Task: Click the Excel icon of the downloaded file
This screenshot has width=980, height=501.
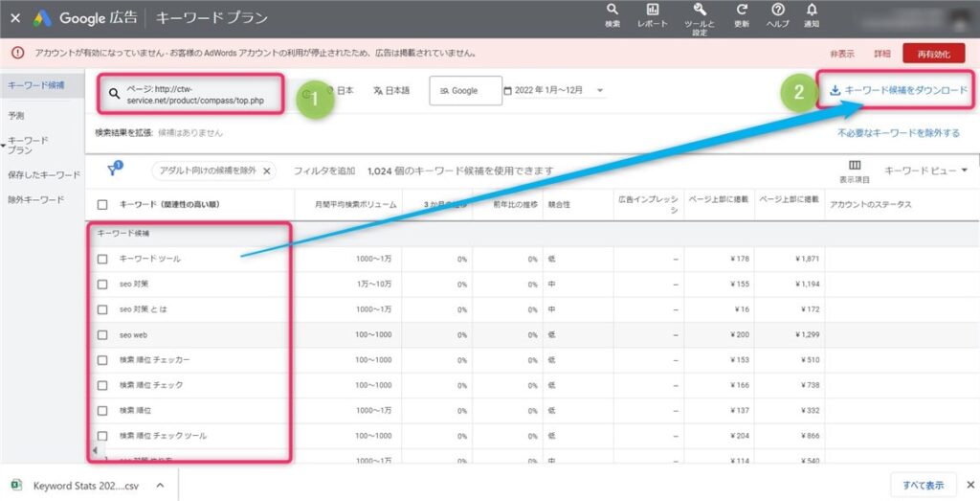Action: coord(17,486)
